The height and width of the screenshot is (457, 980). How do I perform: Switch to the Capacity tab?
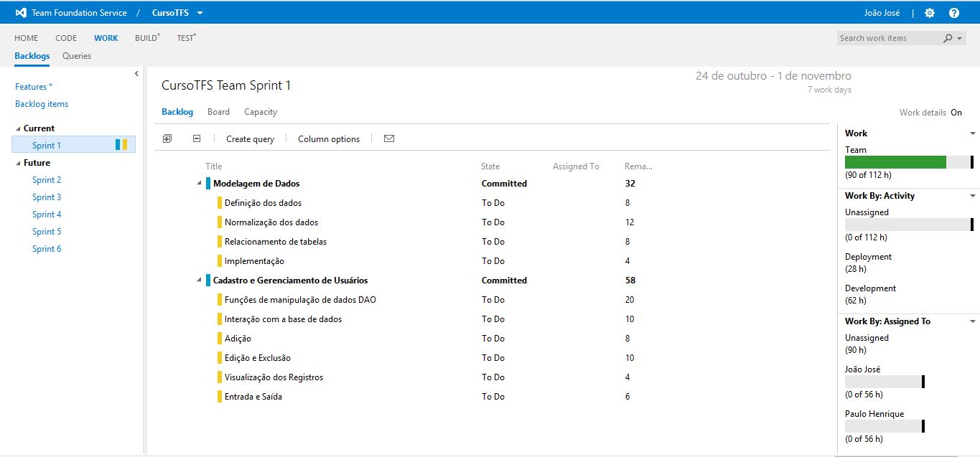[x=261, y=112]
